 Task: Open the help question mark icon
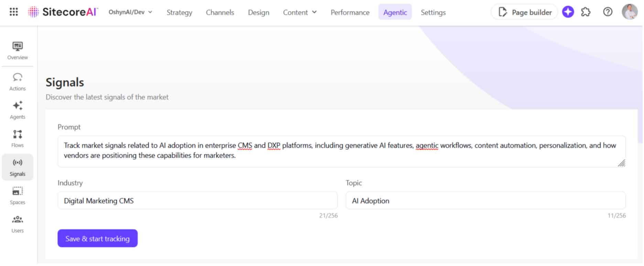pyautogui.click(x=608, y=12)
